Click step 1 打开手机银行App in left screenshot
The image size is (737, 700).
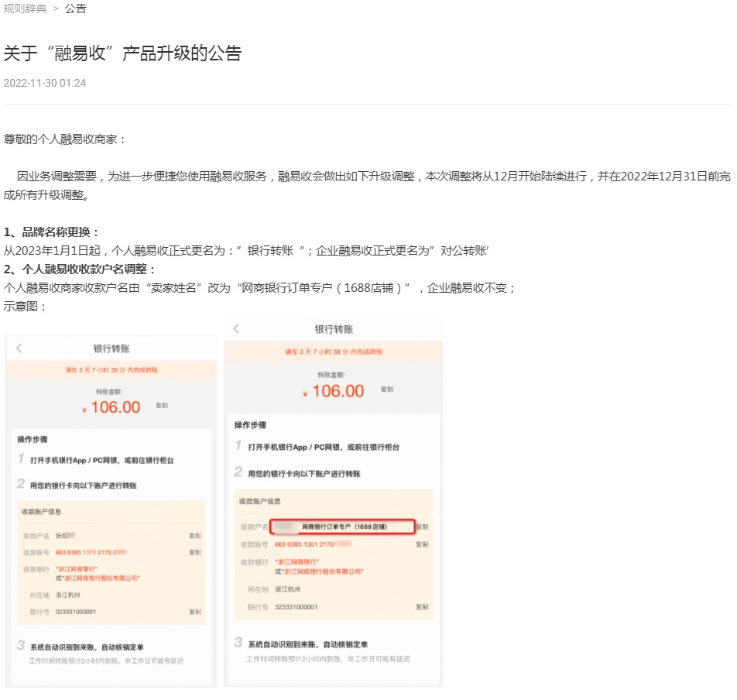(x=102, y=460)
